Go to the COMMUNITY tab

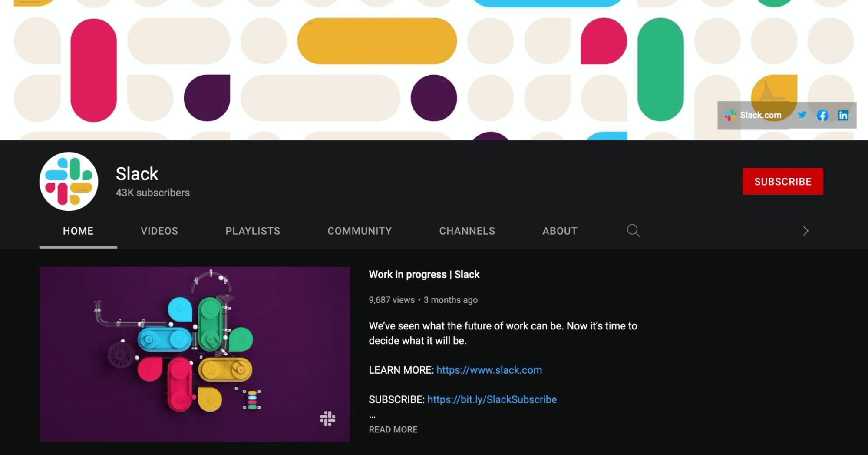(x=360, y=231)
